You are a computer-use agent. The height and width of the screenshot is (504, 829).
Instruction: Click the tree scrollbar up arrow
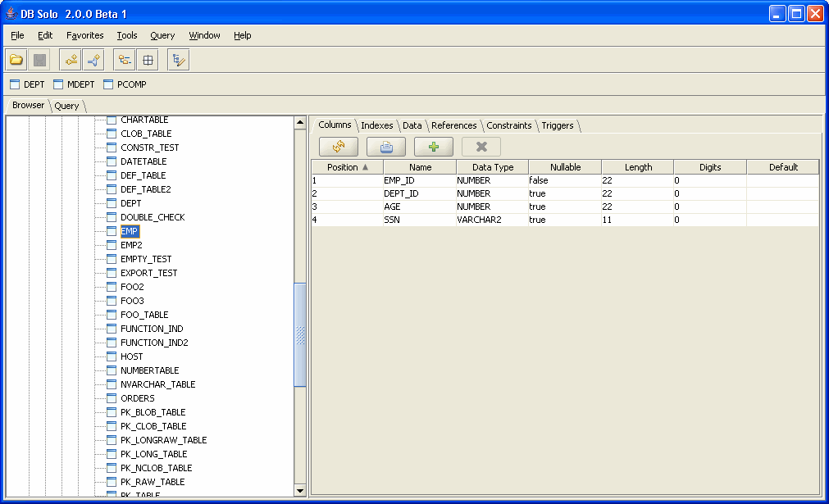(x=300, y=123)
